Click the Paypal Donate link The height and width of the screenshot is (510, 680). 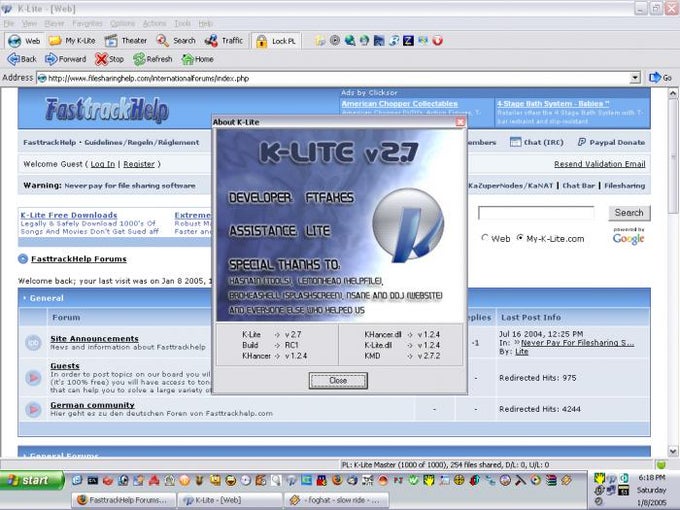point(611,142)
